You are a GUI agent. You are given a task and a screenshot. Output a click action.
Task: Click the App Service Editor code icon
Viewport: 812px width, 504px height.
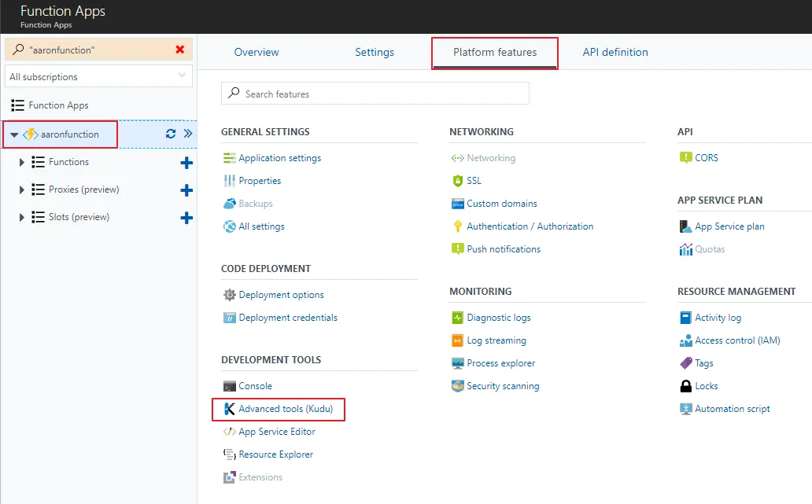point(230,432)
